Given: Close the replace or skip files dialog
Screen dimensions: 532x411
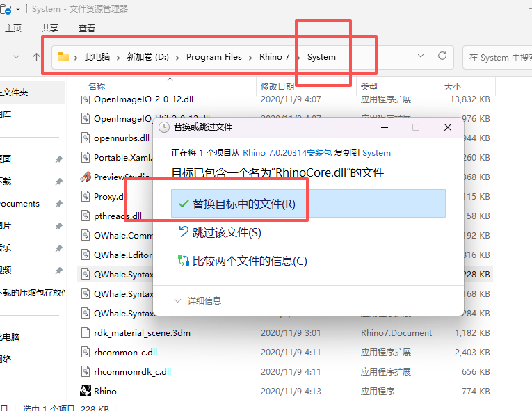Looking at the screenshot, I should [448, 127].
